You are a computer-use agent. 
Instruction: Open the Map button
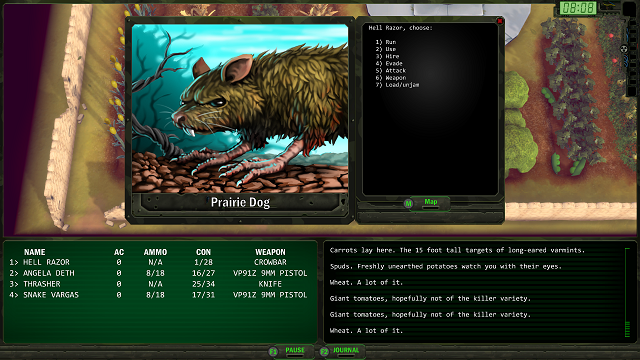click(x=431, y=202)
